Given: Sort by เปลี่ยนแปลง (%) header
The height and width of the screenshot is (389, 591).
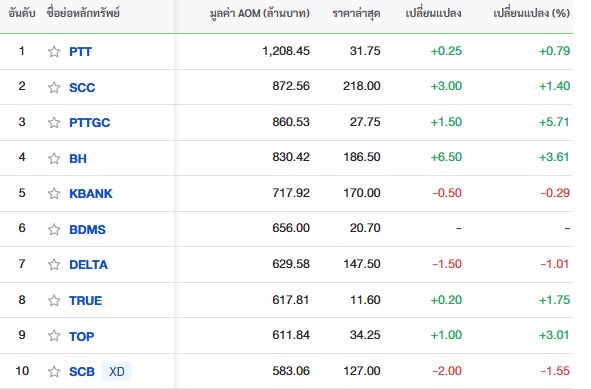Looking at the screenshot, I should [531, 14].
